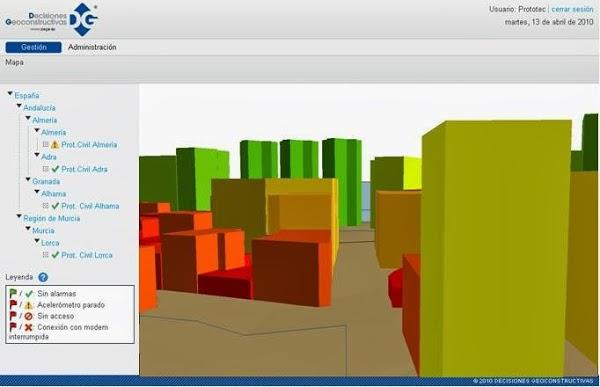The width and height of the screenshot is (600, 387).
Task: Click the cerrar sesión link
Action: 572,9
